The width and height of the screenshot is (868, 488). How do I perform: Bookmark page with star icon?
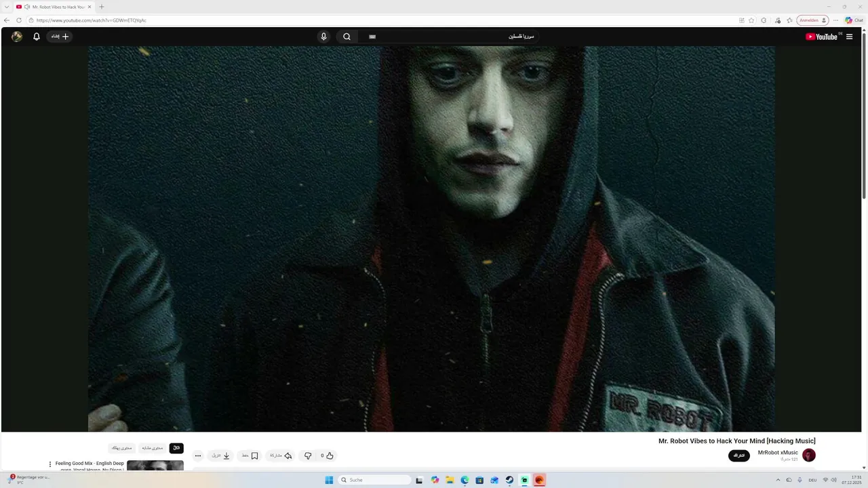click(x=751, y=20)
